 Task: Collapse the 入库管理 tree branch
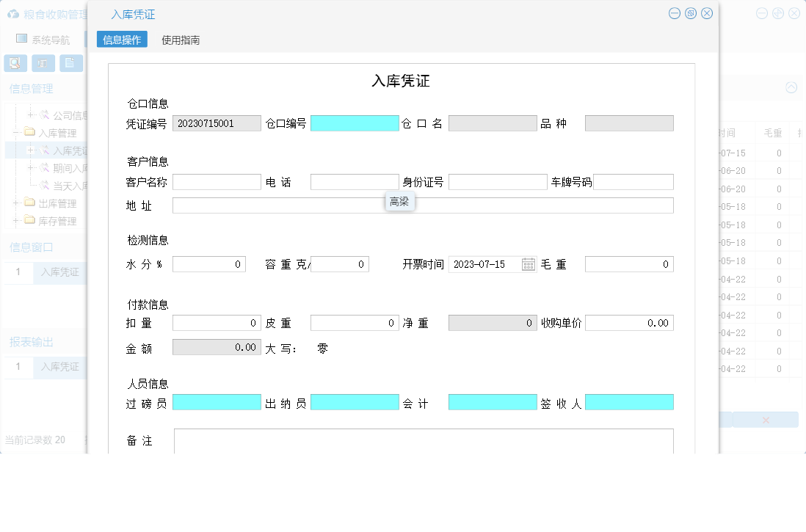click(x=15, y=131)
